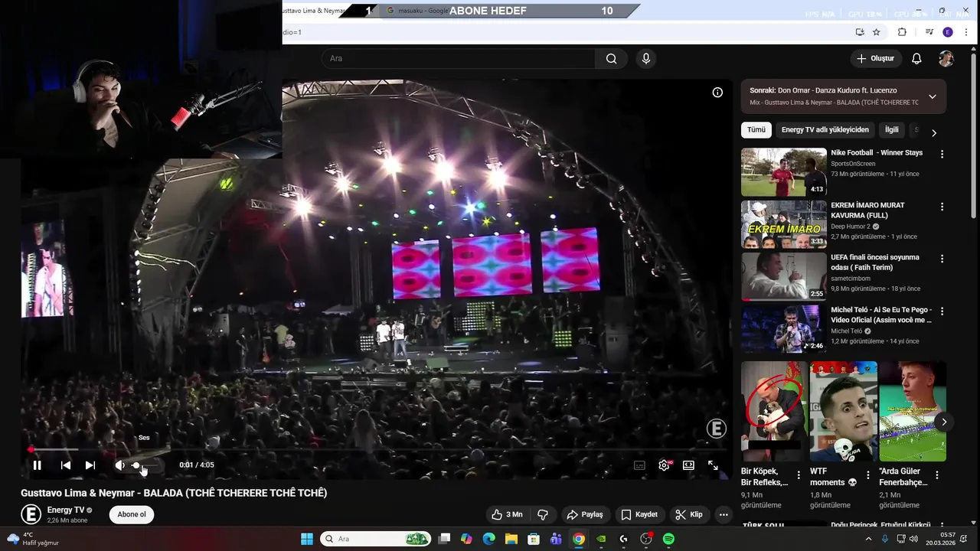The height and width of the screenshot is (551, 980).
Task: Select the İlgili filter chip
Action: pos(892,130)
